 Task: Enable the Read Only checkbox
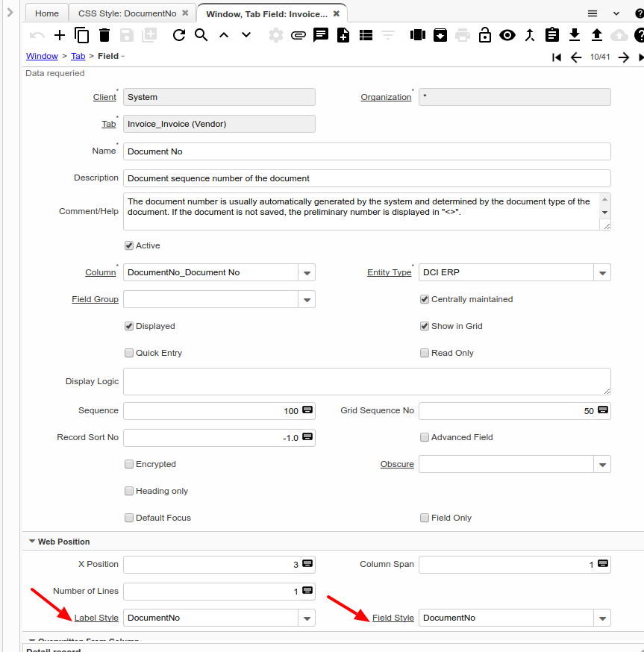pos(425,353)
